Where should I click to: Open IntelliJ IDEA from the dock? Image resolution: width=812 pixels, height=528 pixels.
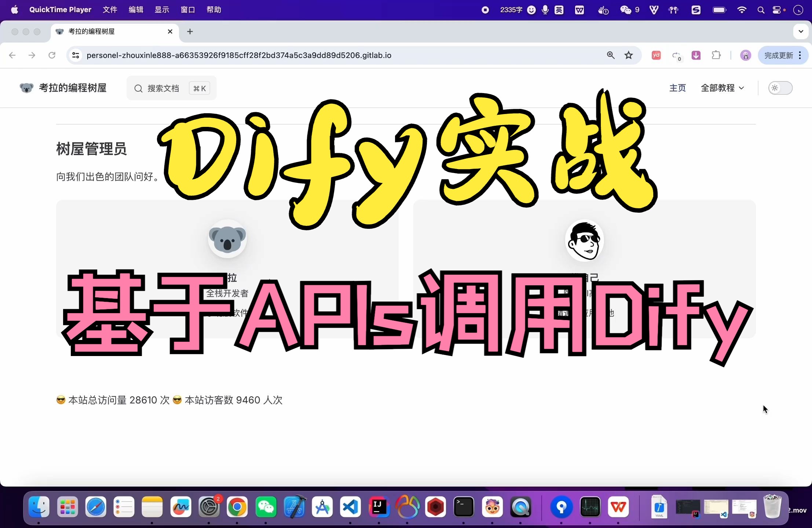pos(378,507)
